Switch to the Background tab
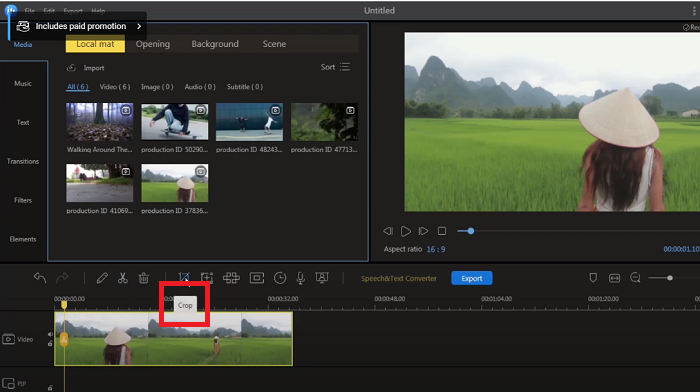 (215, 44)
